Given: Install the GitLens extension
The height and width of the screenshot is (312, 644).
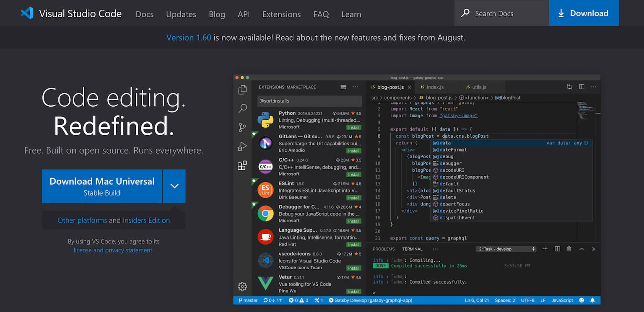Looking at the screenshot, I should tap(353, 151).
